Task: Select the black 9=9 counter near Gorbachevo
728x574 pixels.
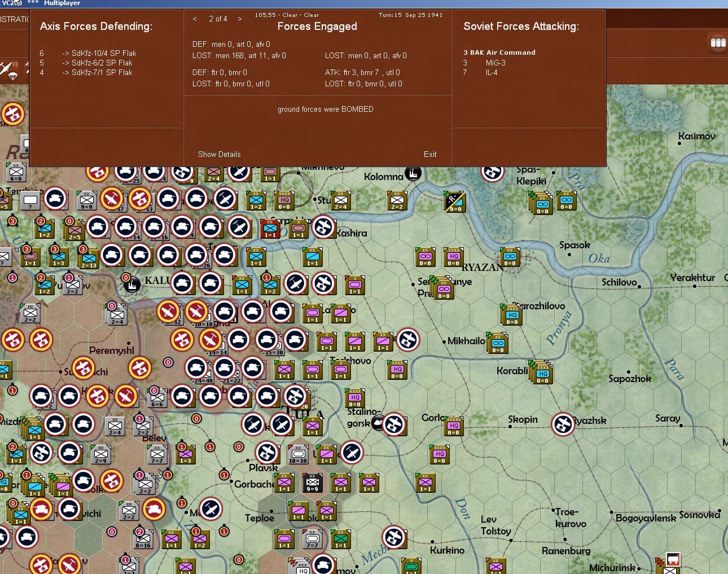Action: point(313,483)
